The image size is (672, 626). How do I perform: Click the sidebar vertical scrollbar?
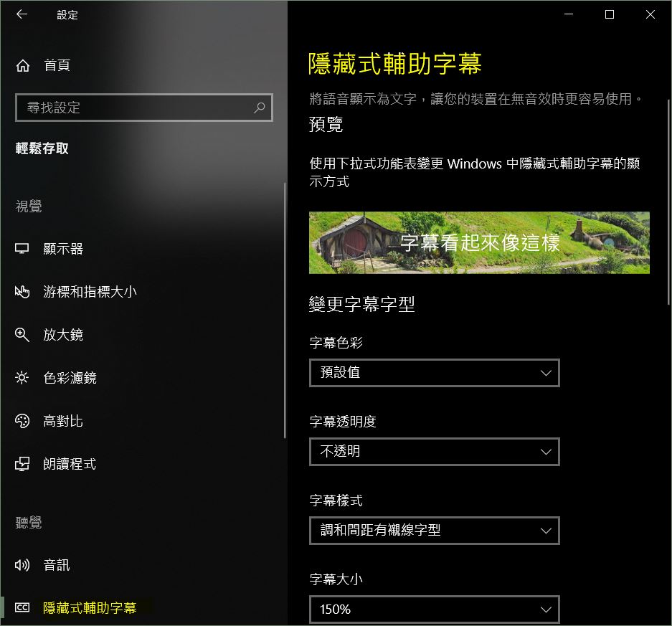[285, 310]
